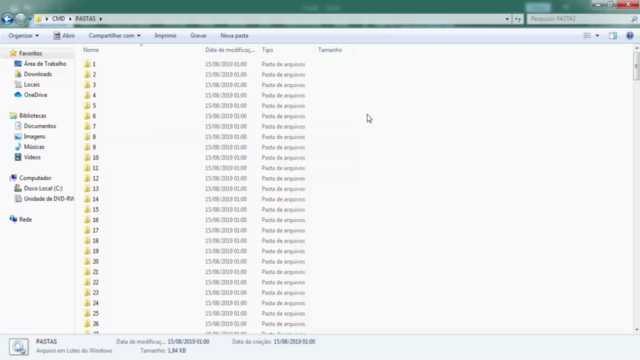The width and height of the screenshot is (640, 360).
Task: Create a folder with Nova pasta
Action: 234,36
